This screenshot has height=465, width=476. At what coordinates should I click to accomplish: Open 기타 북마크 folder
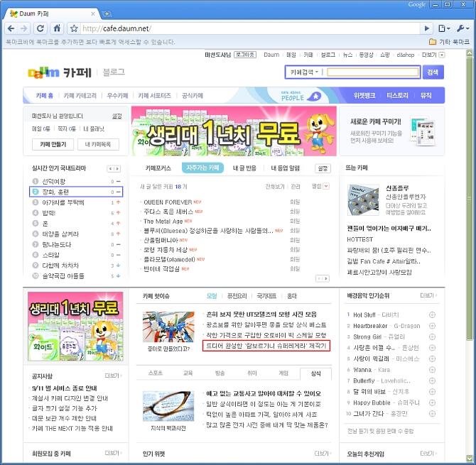tap(450, 42)
